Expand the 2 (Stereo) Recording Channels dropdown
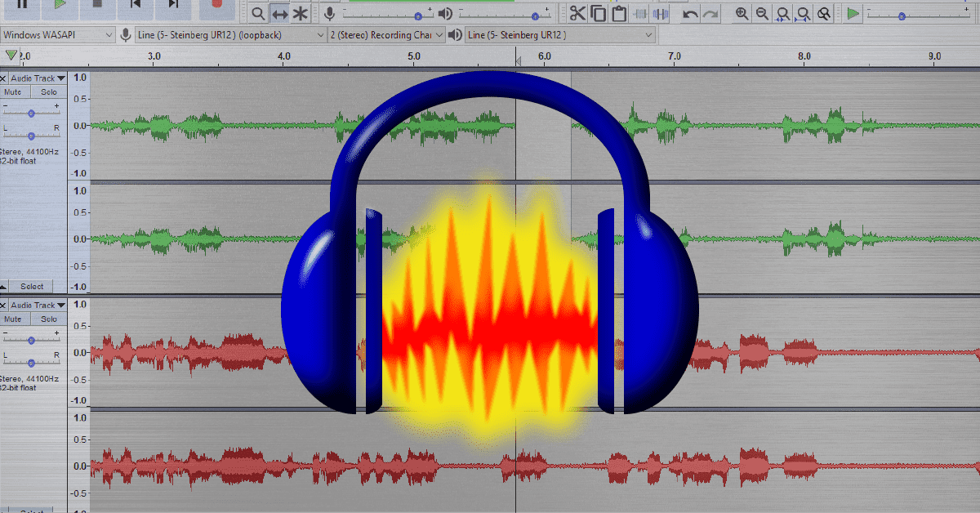Viewport: 980px width, 513px height. [387, 35]
